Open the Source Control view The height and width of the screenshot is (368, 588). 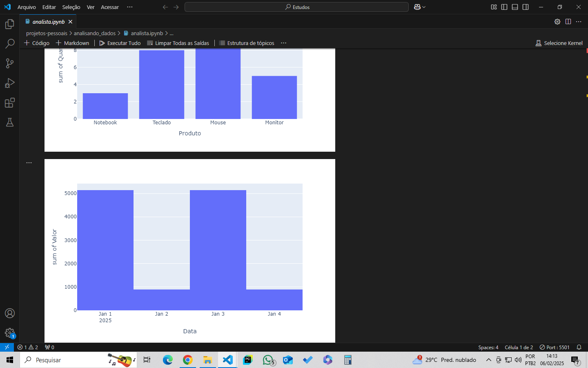pyautogui.click(x=10, y=63)
